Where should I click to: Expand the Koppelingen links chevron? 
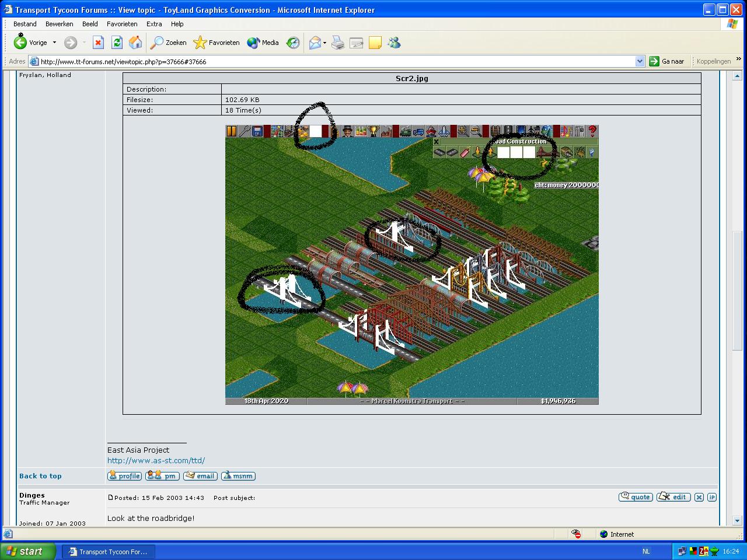click(x=738, y=60)
